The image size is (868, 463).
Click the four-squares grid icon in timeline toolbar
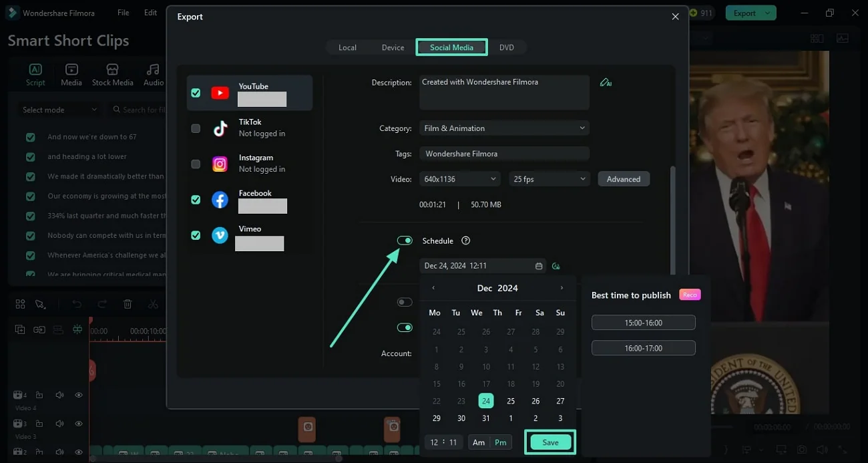tap(20, 304)
